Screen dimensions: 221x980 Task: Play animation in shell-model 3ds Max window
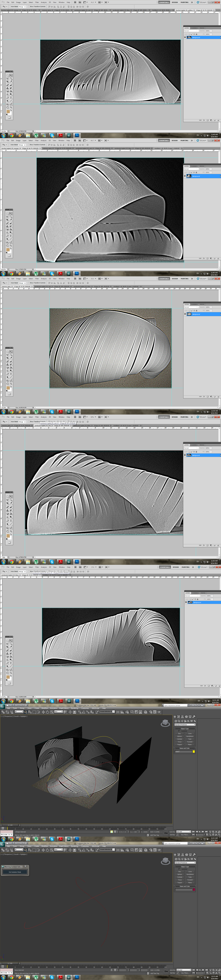coord(200,832)
